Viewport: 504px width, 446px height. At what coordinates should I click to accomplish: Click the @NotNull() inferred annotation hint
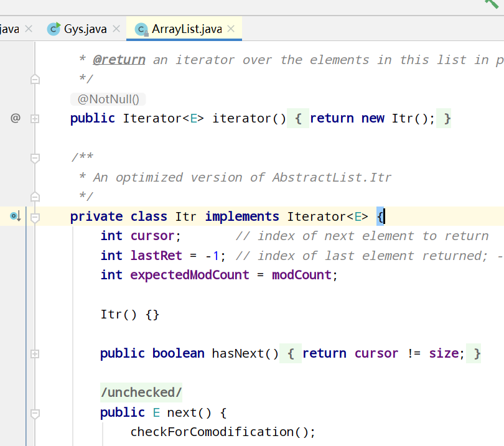coord(108,100)
